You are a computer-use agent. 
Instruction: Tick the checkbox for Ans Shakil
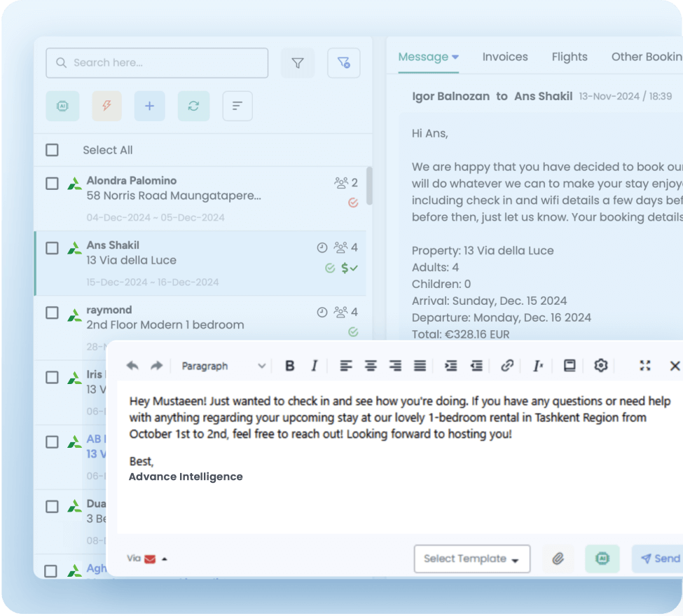click(x=53, y=248)
